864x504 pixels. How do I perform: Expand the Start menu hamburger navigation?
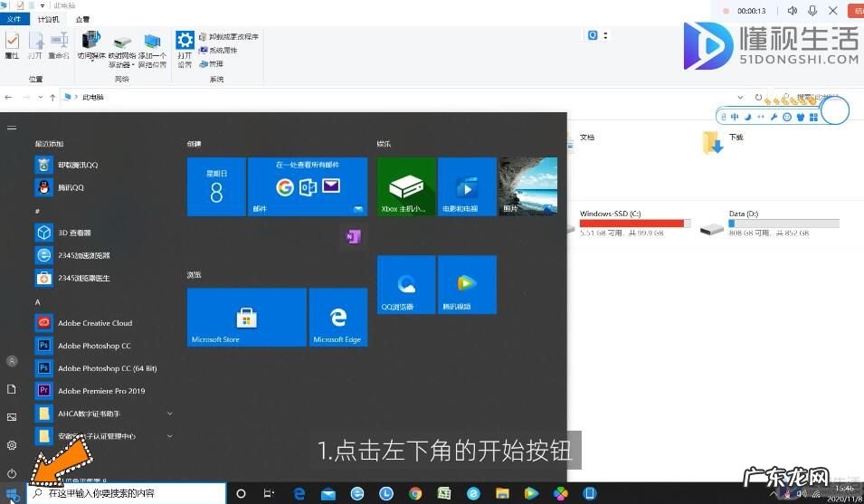coord(12,128)
